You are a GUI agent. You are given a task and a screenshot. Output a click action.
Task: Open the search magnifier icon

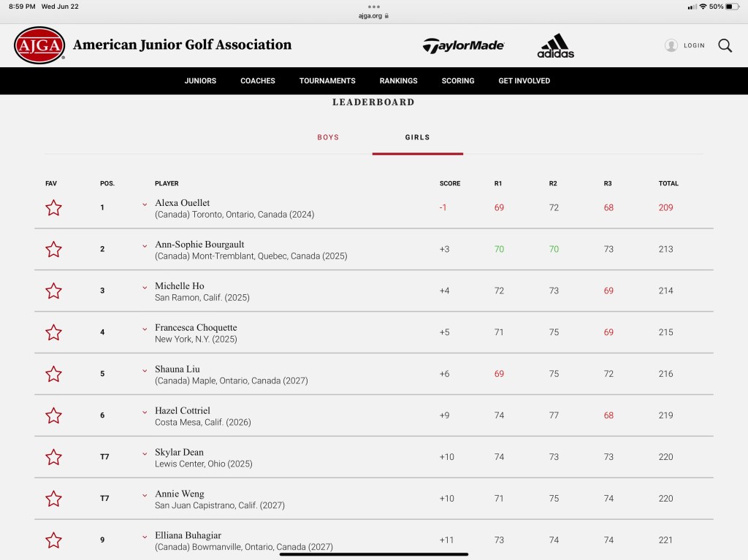[x=725, y=45]
